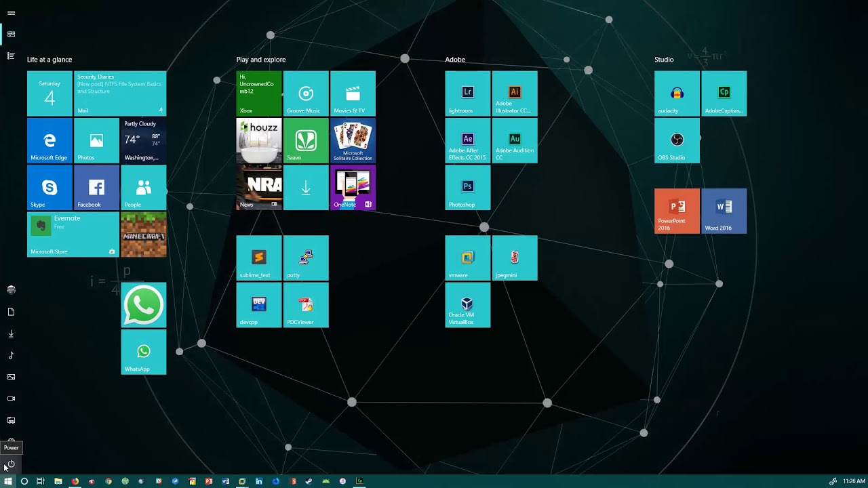Open jpegmini tile

tap(515, 258)
